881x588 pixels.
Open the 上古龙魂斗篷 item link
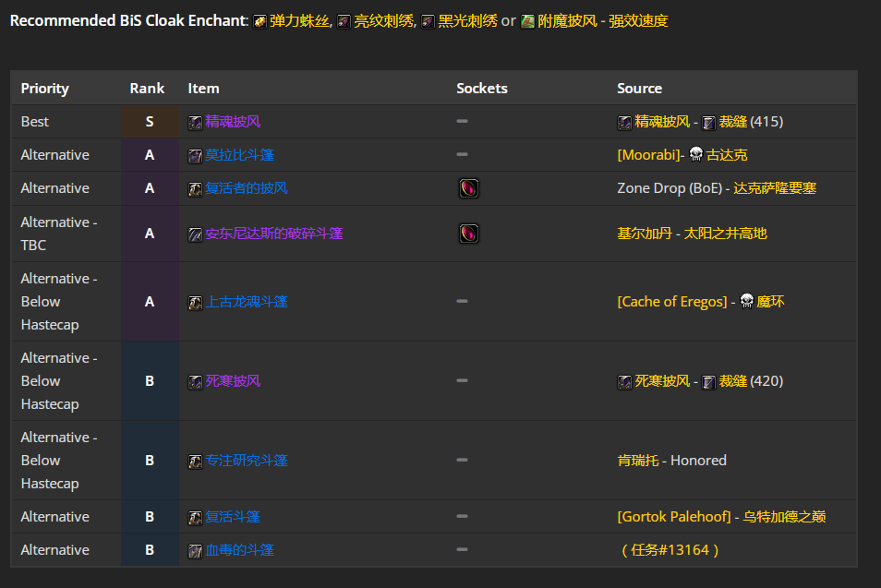(x=246, y=302)
